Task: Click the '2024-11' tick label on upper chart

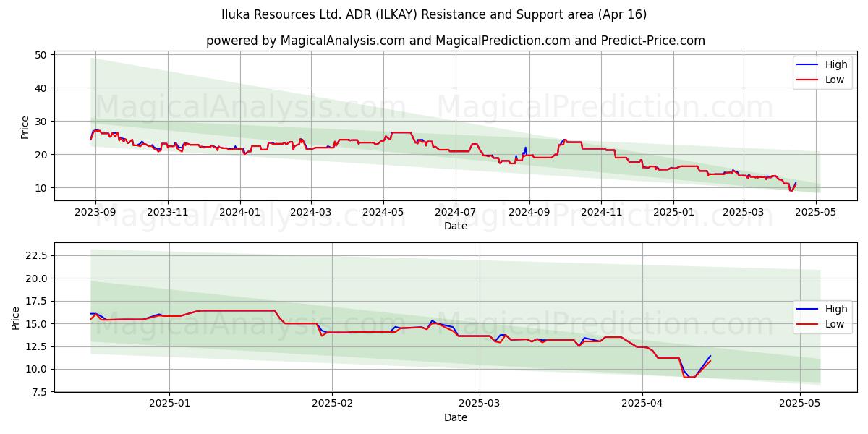Action: click(x=601, y=212)
